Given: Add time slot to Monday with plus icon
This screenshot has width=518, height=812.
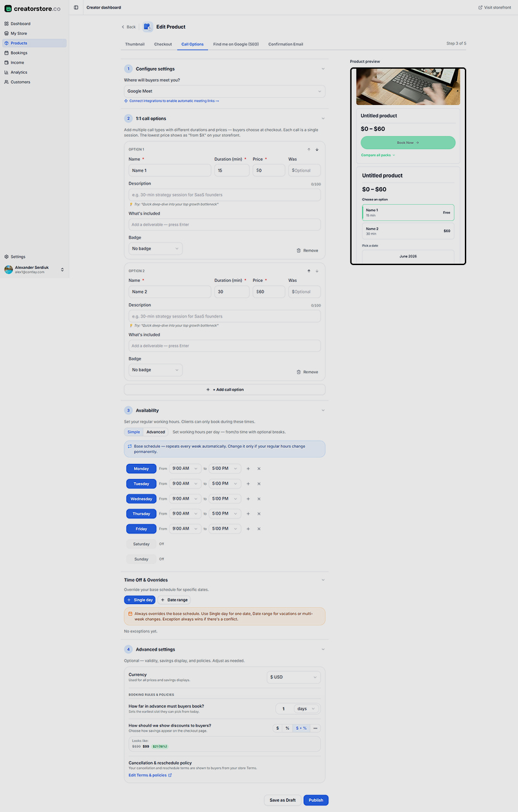Looking at the screenshot, I should [248, 469].
